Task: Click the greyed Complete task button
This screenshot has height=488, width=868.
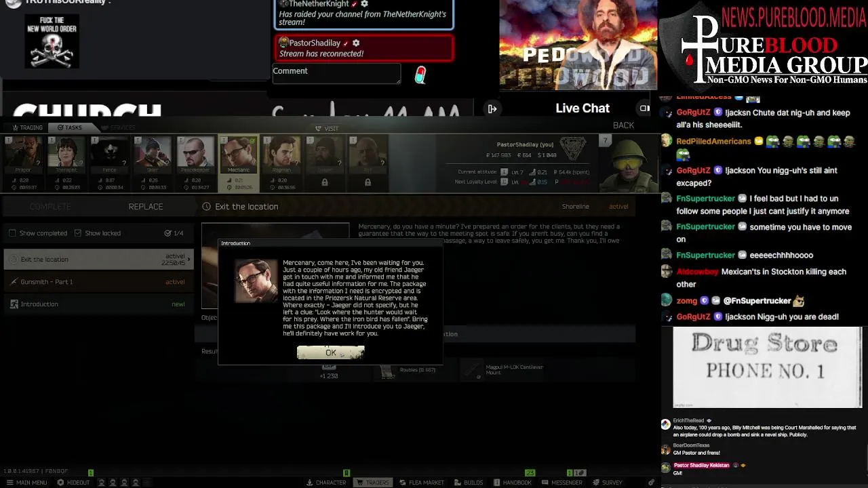Action: (x=50, y=207)
